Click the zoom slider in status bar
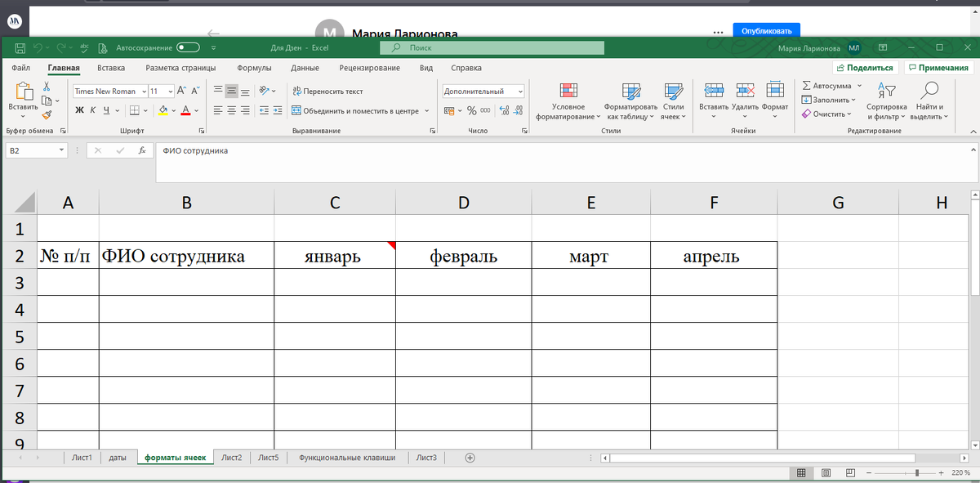 (906, 473)
